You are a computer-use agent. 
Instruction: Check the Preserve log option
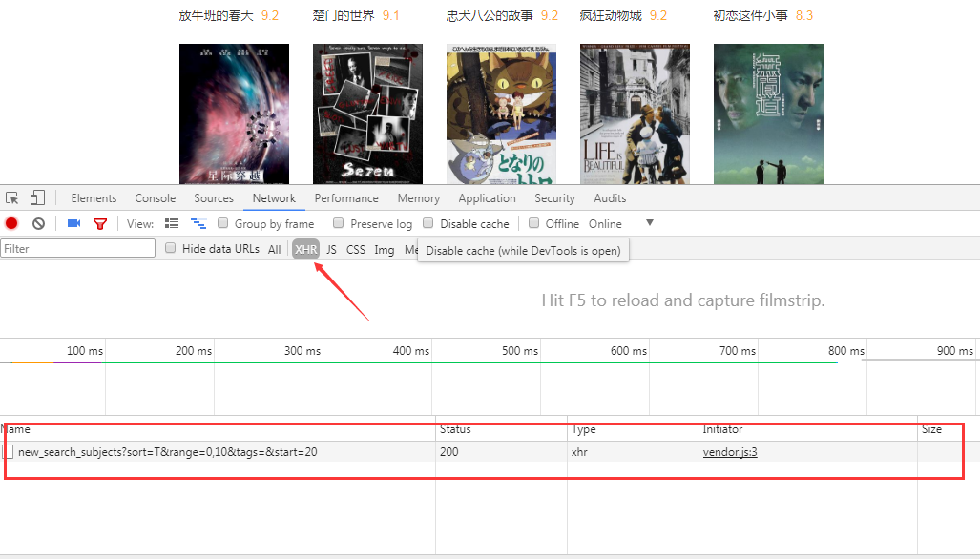click(x=338, y=223)
